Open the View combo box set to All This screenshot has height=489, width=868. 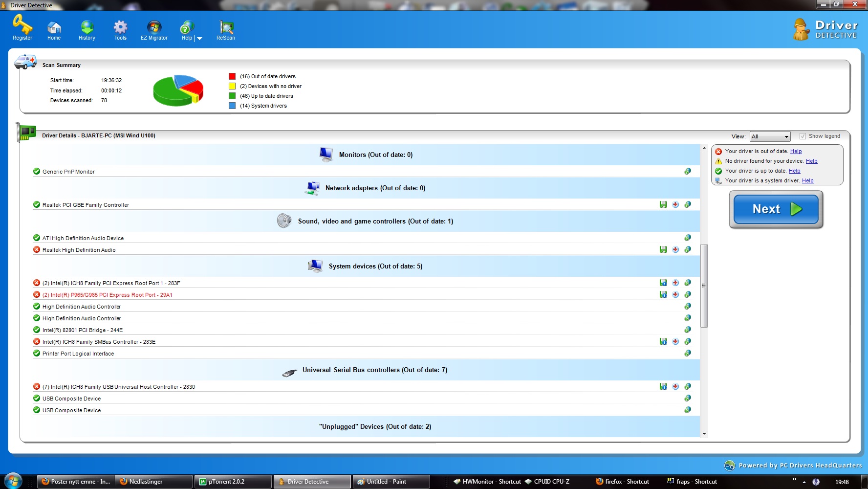[770, 136]
